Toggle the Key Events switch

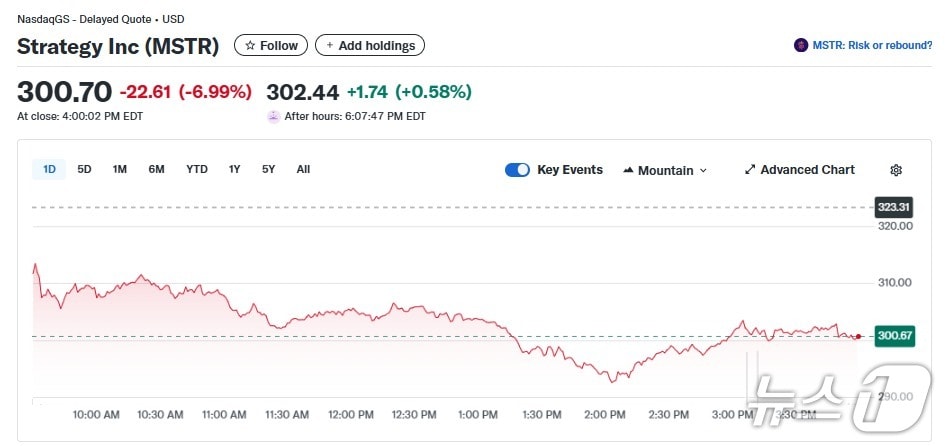517,170
